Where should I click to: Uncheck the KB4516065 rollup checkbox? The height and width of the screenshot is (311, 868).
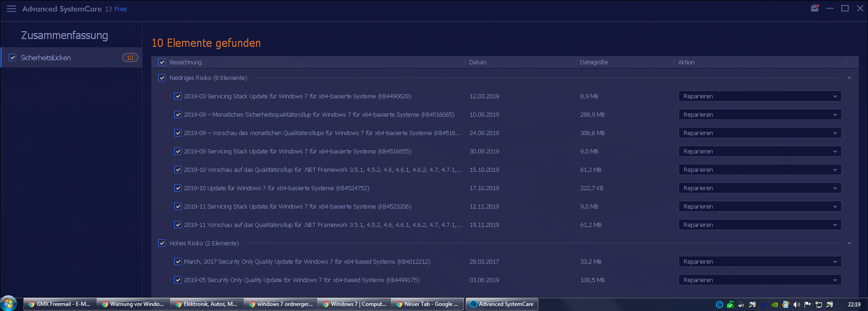point(178,114)
